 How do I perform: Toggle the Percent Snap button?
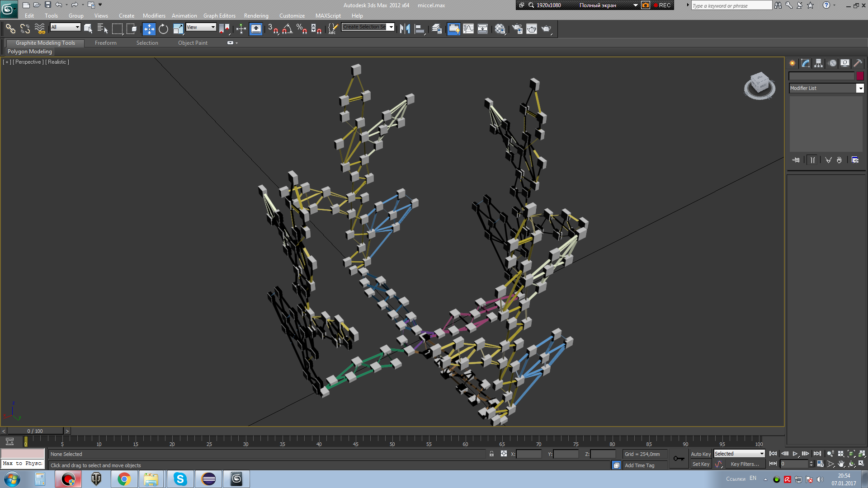pos(302,29)
